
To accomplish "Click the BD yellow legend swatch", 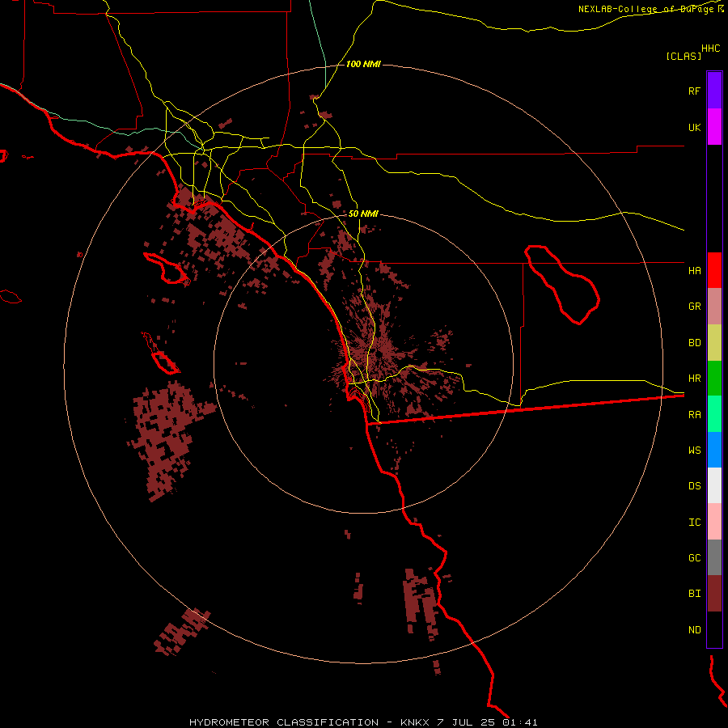I will tap(714, 343).
